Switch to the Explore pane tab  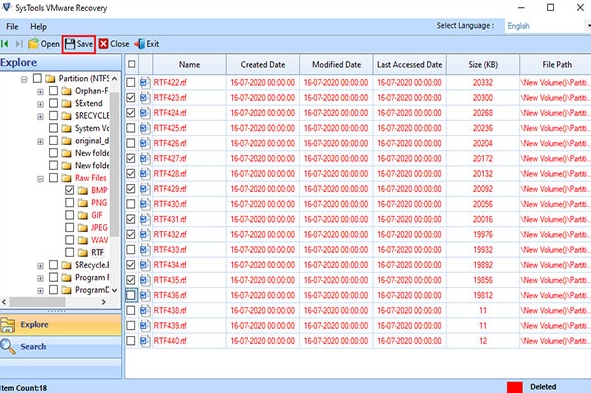point(61,324)
